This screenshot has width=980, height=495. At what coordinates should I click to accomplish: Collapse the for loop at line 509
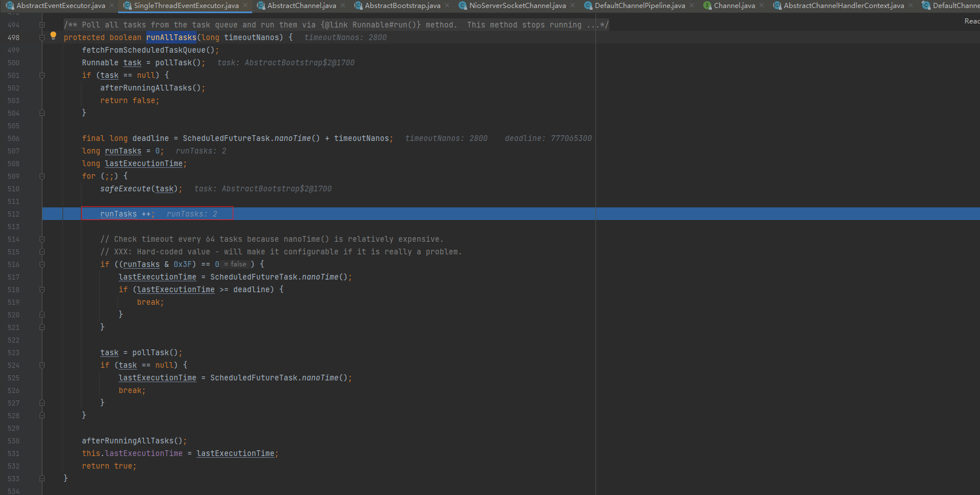coord(42,176)
